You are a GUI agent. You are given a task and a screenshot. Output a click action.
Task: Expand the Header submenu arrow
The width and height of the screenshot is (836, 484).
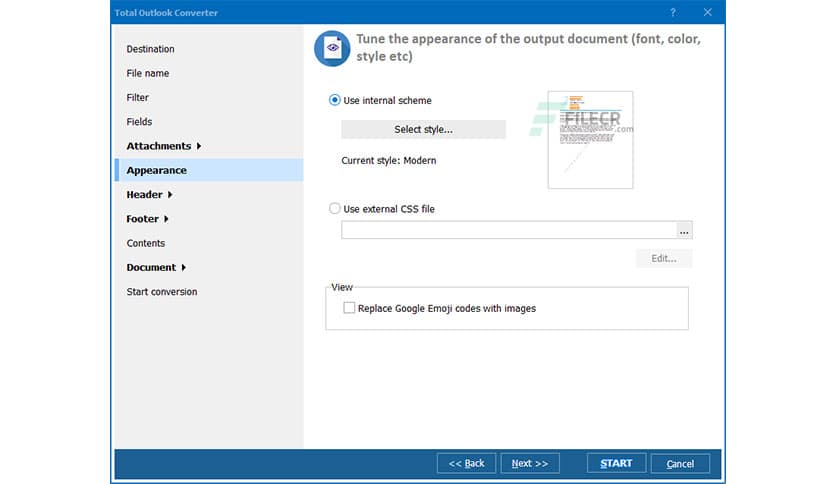click(170, 195)
